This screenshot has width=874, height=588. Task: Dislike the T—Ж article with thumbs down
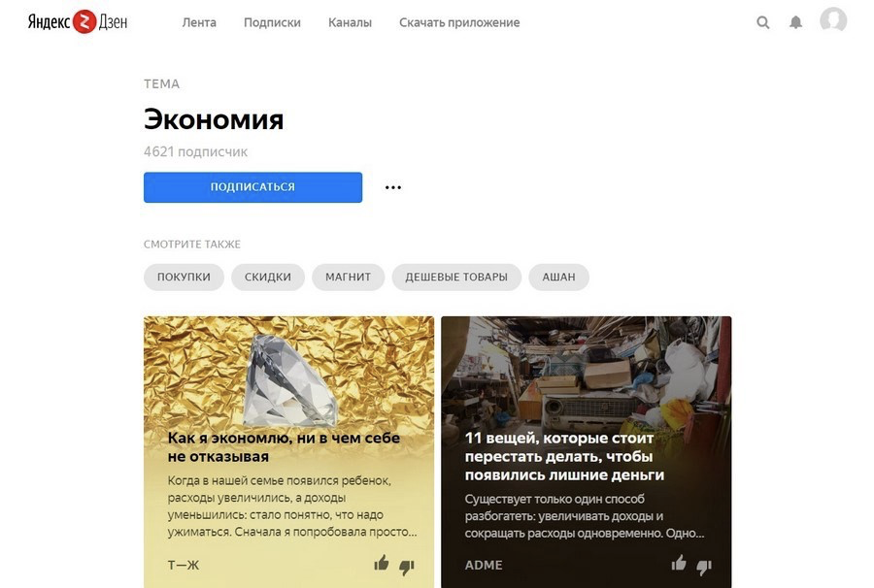407,567
